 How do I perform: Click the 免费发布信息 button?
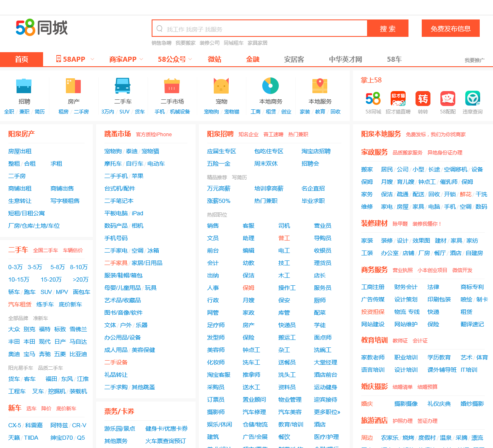(x=450, y=28)
